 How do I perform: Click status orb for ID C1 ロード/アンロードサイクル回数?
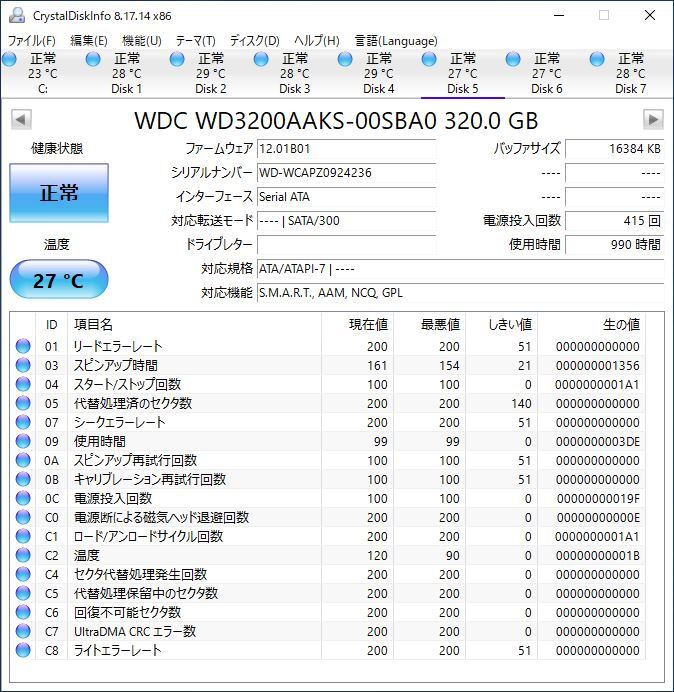click(23, 536)
